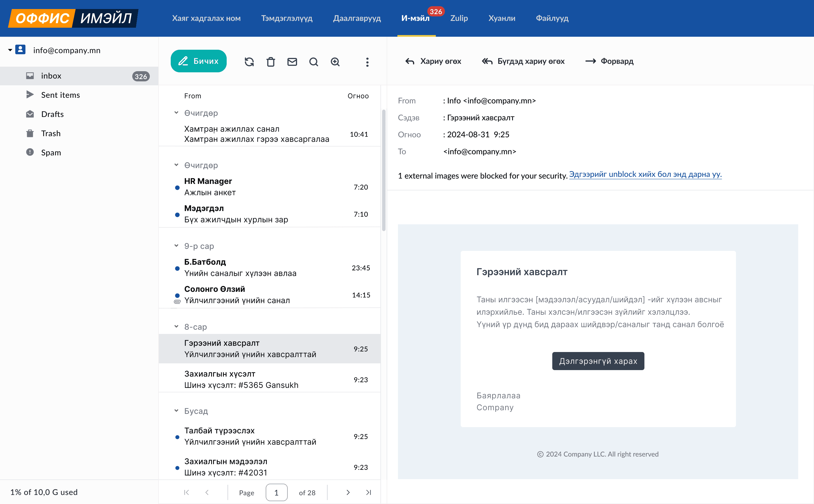814x504 pixels.
Task: Click the account avatar icon beside info@company.mn
Action: (20, 50)
